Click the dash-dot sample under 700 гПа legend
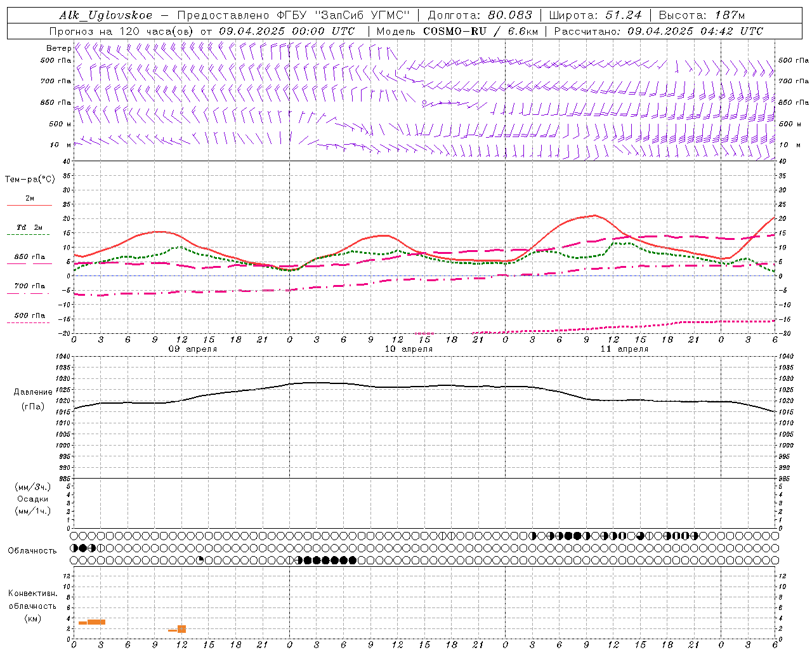Screen dimensions: 812x650 (29, 293)
